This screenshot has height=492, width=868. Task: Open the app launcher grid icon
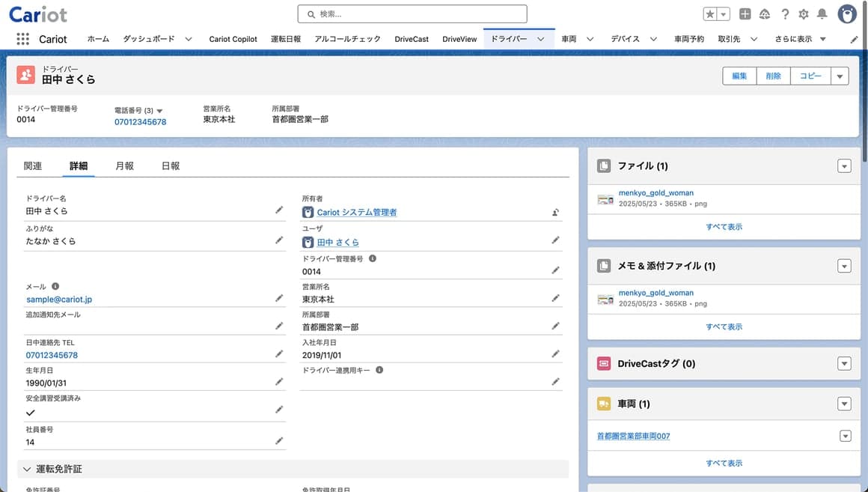22,39
